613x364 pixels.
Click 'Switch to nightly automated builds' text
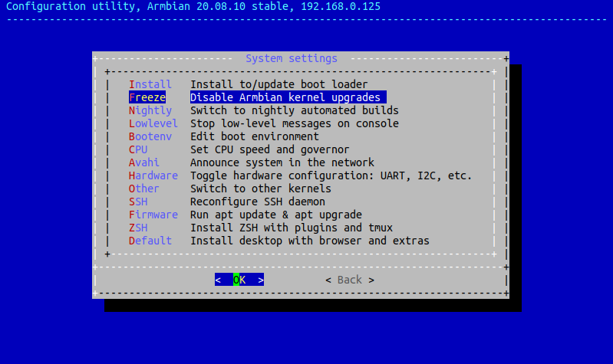pos(295,110)
